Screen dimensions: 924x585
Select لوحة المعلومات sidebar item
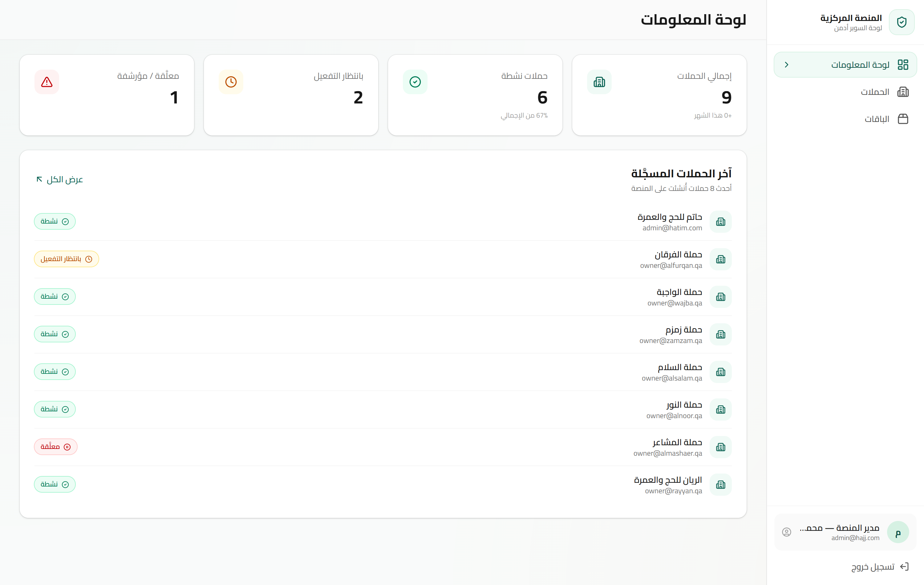coord(845,64)
